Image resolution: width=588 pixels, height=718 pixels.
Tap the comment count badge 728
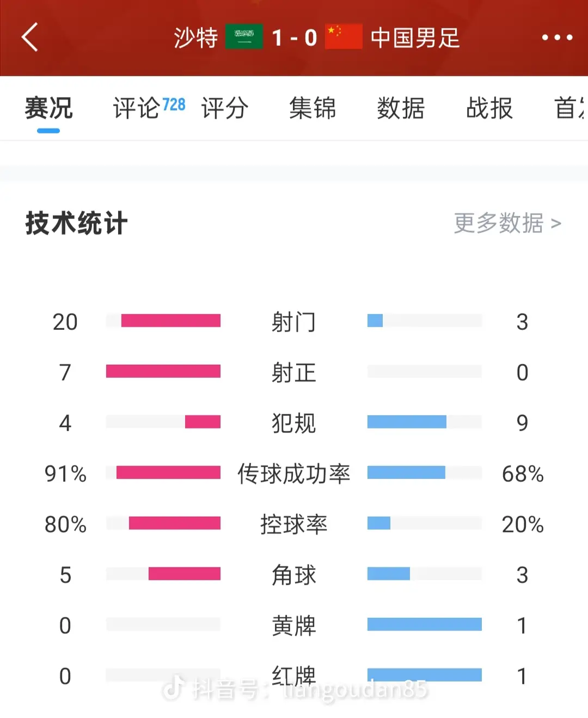pos(174,102)
